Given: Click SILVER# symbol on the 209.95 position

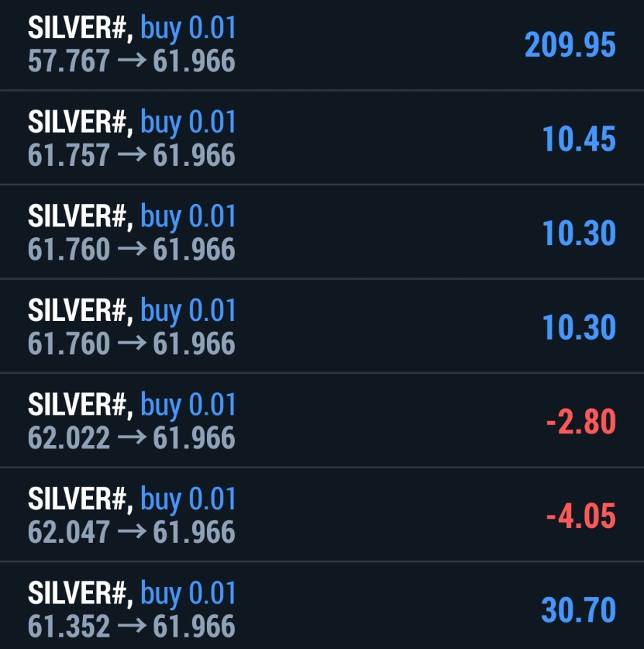Looking at the screenshot, I should [80, 28].
